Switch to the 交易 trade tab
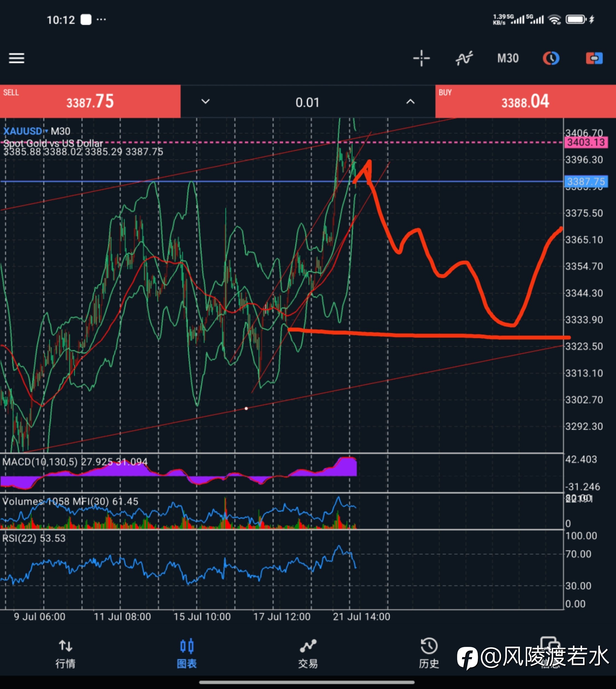 coord(308,654)
